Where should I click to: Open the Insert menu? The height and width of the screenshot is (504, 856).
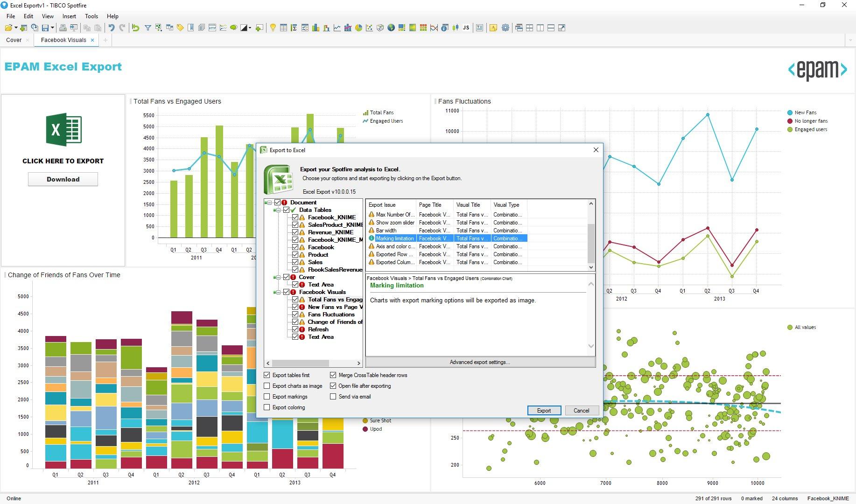point(69,16)
